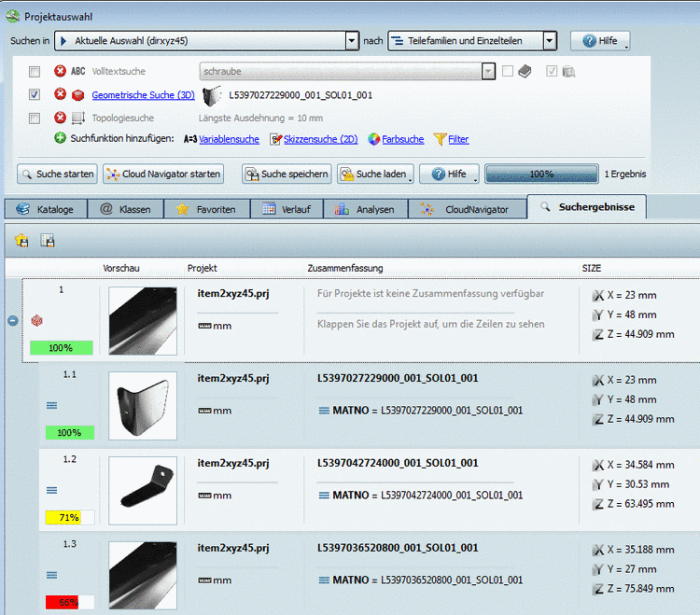Switch to the Klassen tab

click(126, 209)
